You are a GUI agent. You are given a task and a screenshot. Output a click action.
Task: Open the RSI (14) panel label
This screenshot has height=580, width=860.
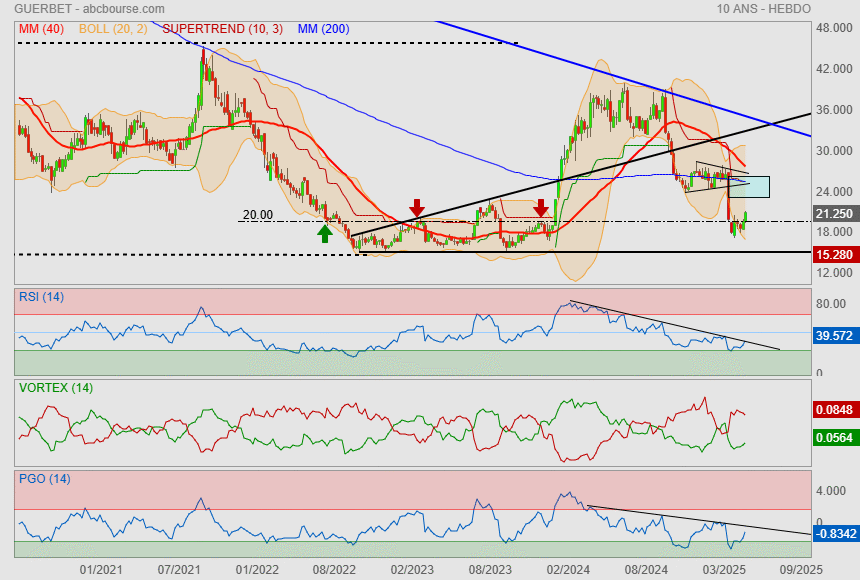(41, 296)
